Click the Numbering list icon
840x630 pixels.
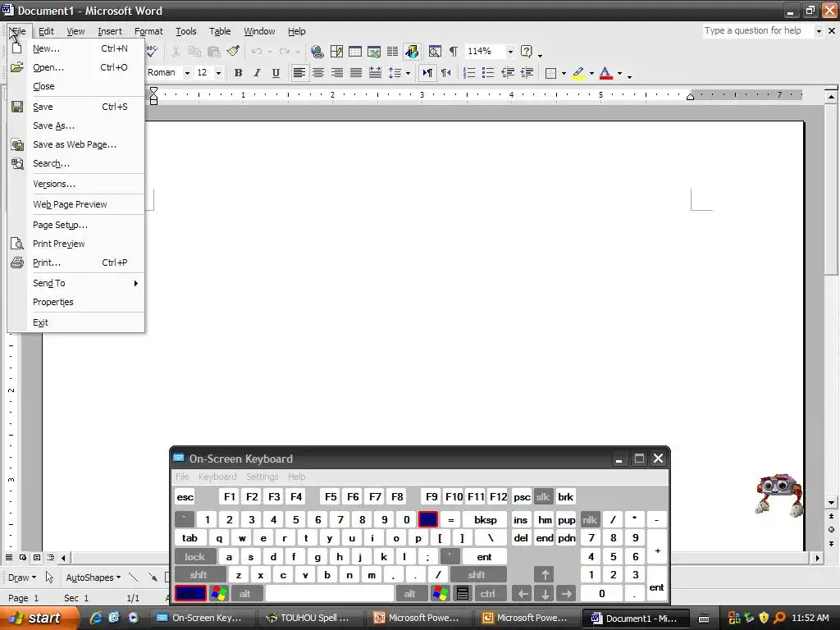click(469, 73)
